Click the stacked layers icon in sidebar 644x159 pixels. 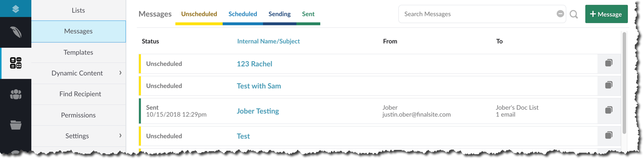pos(16,9)
